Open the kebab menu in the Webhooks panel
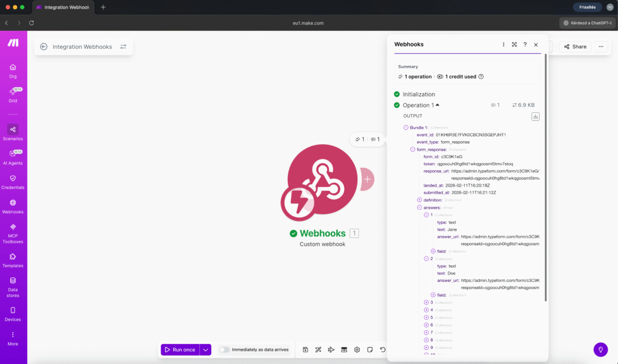618x364 pixels. [503, 44]
